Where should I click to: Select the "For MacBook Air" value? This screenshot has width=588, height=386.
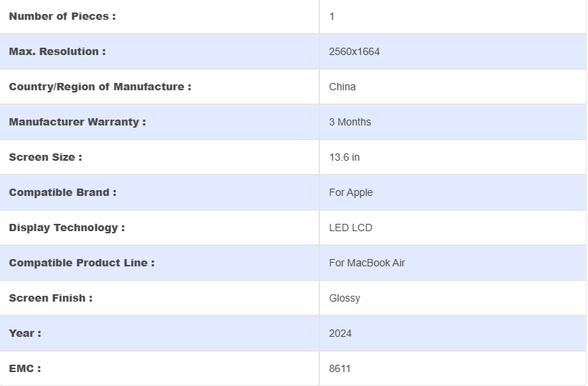click(x=367, y=263)
